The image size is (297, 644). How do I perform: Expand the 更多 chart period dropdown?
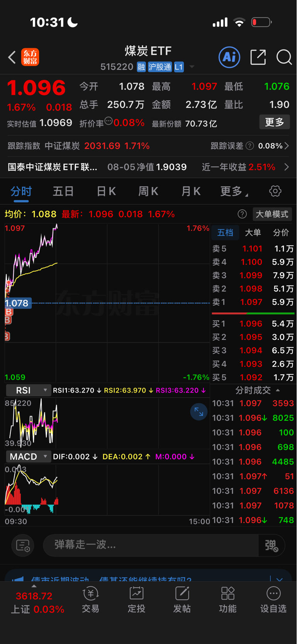click(x=234, y=191)
